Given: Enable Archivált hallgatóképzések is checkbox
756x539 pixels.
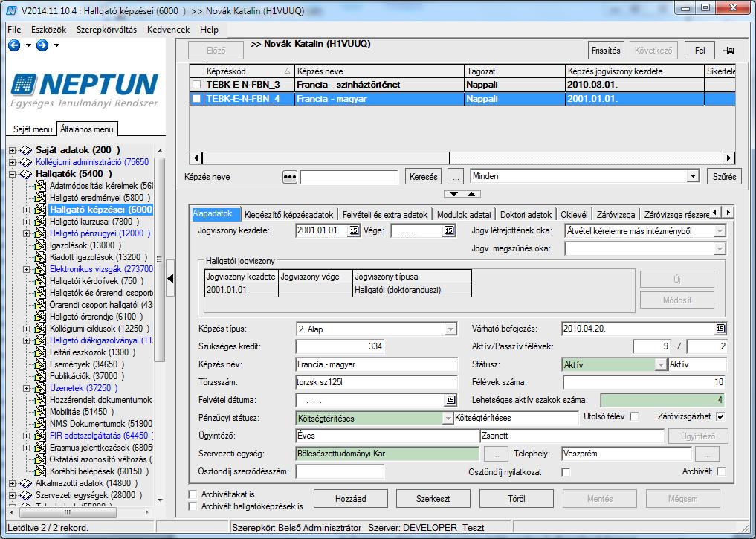Looking at the screenshot, I should [193, 506].
